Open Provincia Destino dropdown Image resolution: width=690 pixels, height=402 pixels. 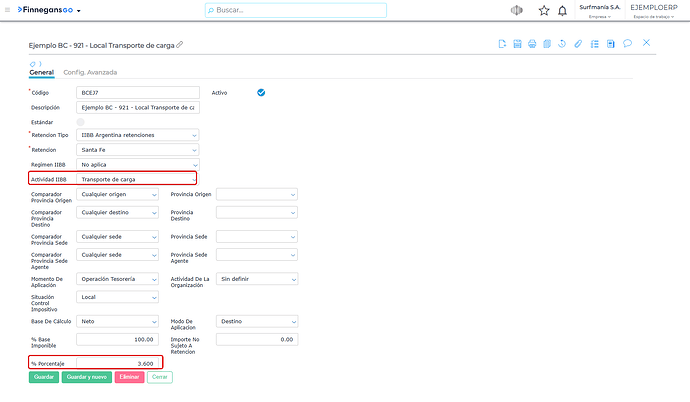(257, 212)
